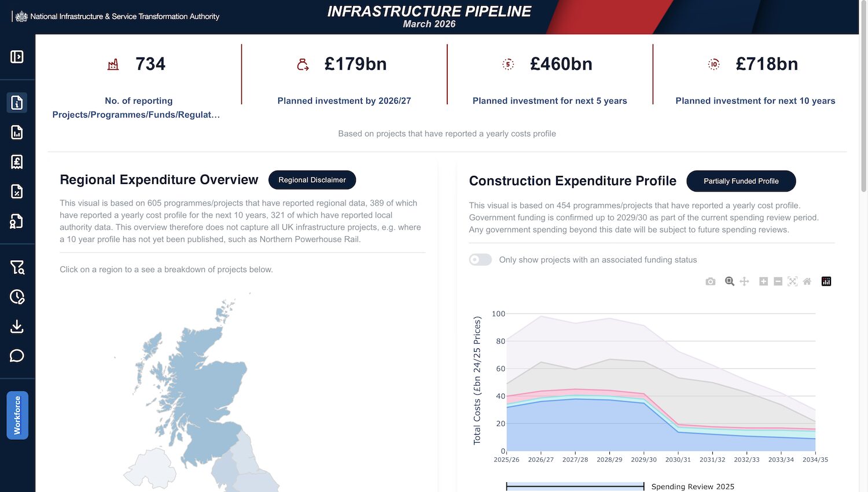Select the receipt with pound symbol sidebar icon
Image resolution: width=868 pixels, height=492 pixels.
(x=17, y=162)
